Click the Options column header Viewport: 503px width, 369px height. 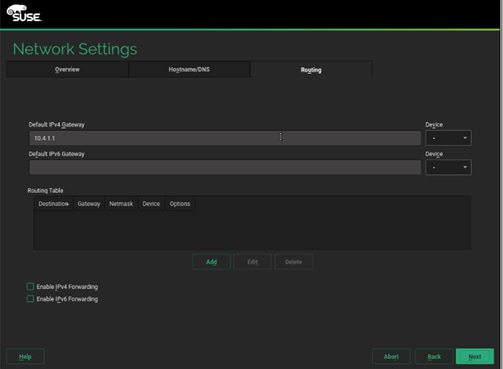(180, 204)
